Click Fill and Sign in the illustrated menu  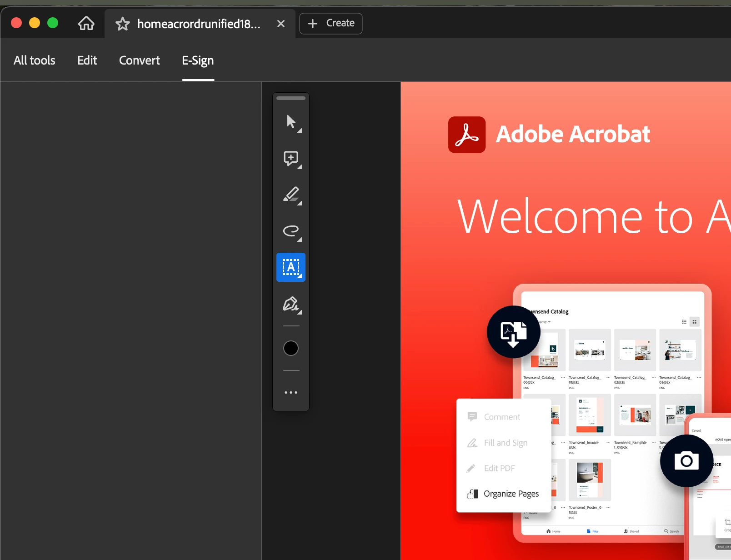click(498, 443)
